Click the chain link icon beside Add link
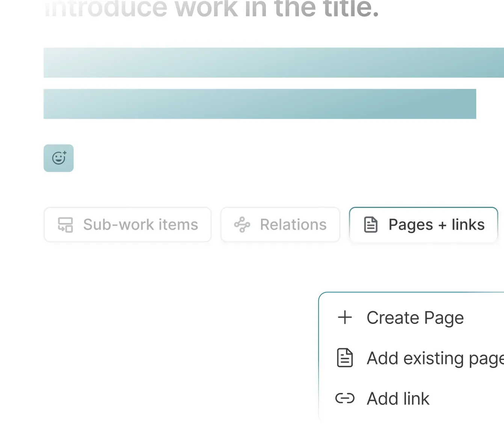 click(x=345, y=398)
